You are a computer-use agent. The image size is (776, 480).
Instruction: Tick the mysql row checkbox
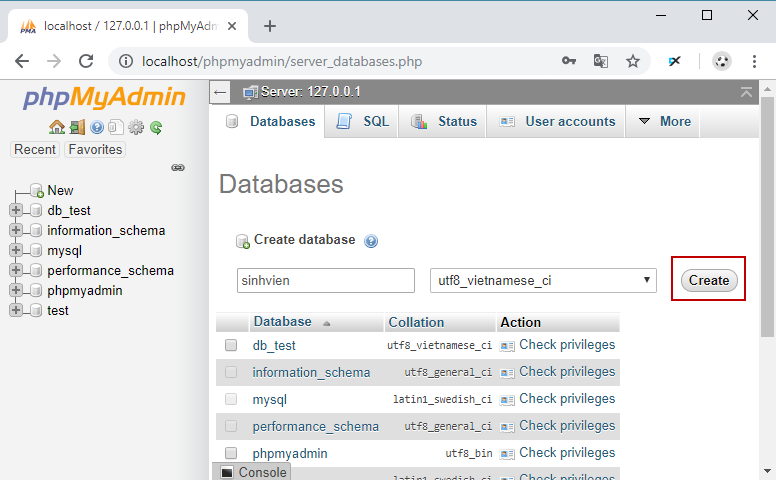tap(231, 399)
